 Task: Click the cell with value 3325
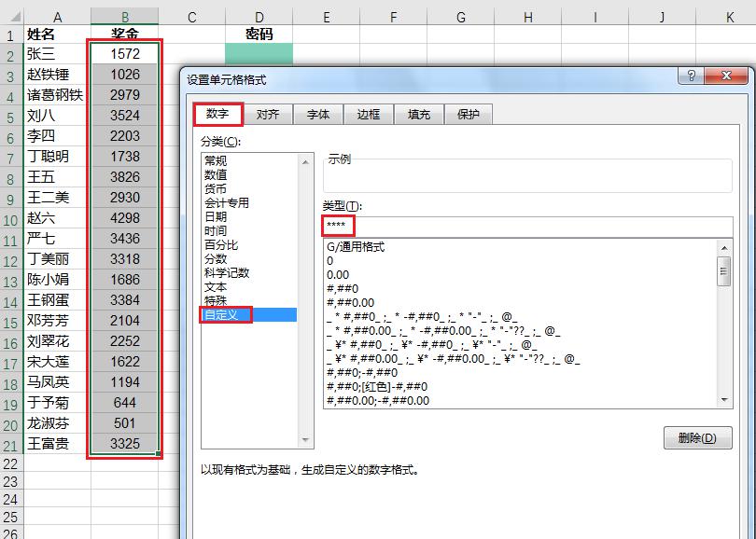coord(125,444)
